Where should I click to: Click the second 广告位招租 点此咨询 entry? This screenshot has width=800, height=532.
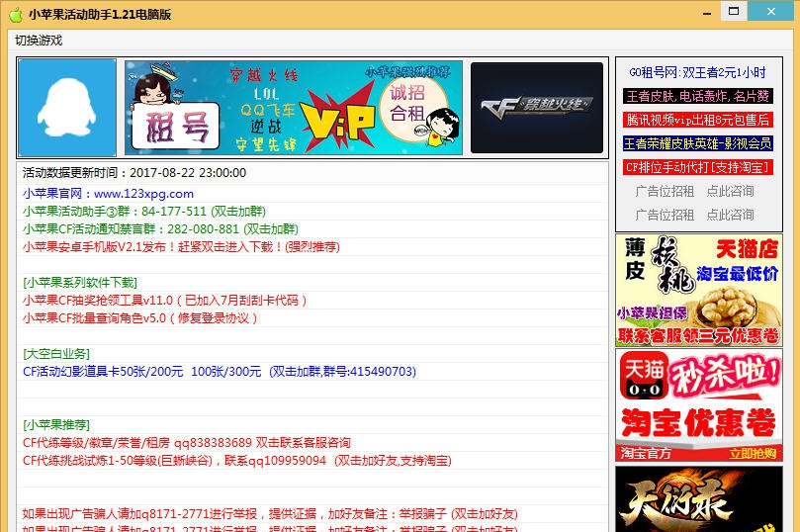click(694, 215)
